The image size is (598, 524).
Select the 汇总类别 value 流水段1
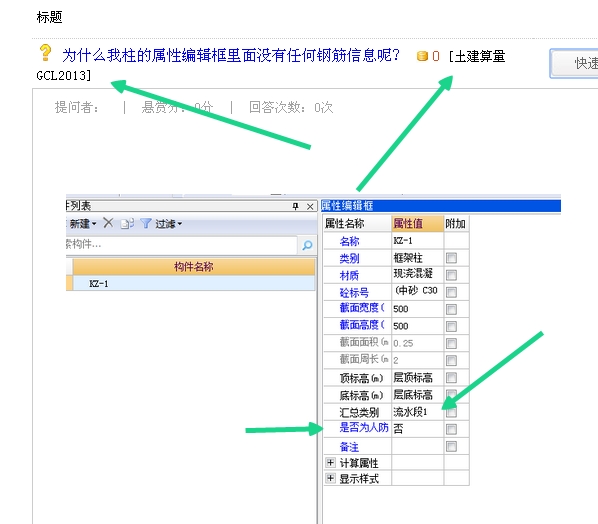click(x=417, y=412)
